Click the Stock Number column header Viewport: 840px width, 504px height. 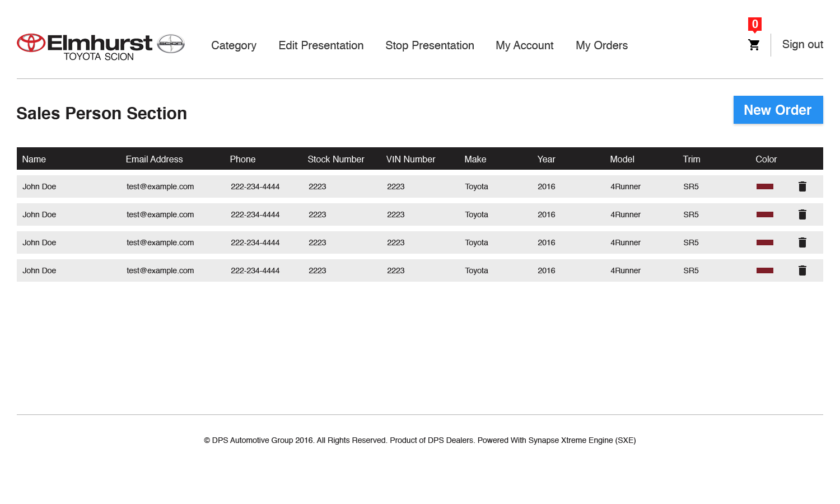click(335, 159)
